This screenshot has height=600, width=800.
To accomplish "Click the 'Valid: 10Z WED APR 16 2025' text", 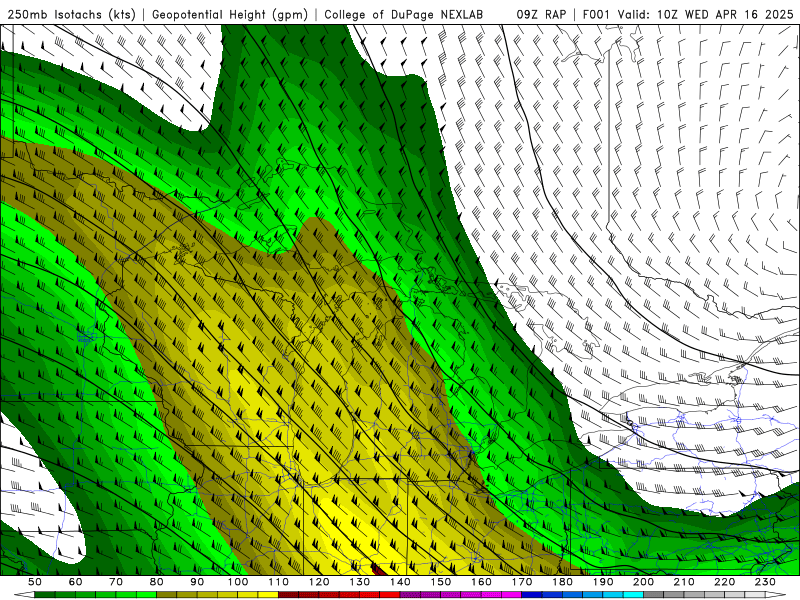I will (x=706, y=14).
